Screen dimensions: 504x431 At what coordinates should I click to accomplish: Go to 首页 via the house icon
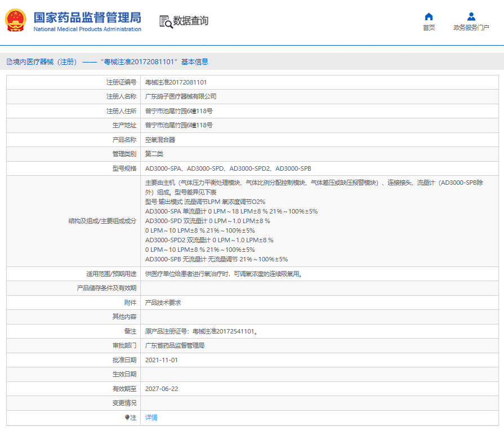point(429,17)
